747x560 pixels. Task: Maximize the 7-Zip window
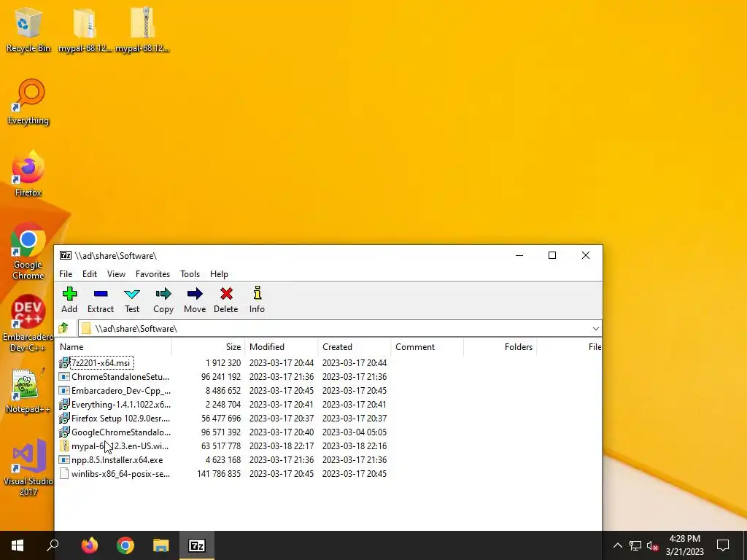coord(552,255)
